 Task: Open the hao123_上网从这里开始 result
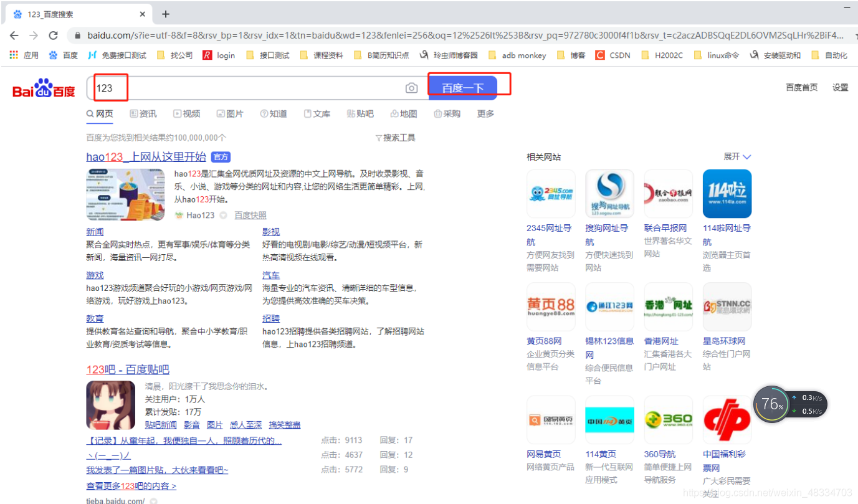[x=146, y=156]
